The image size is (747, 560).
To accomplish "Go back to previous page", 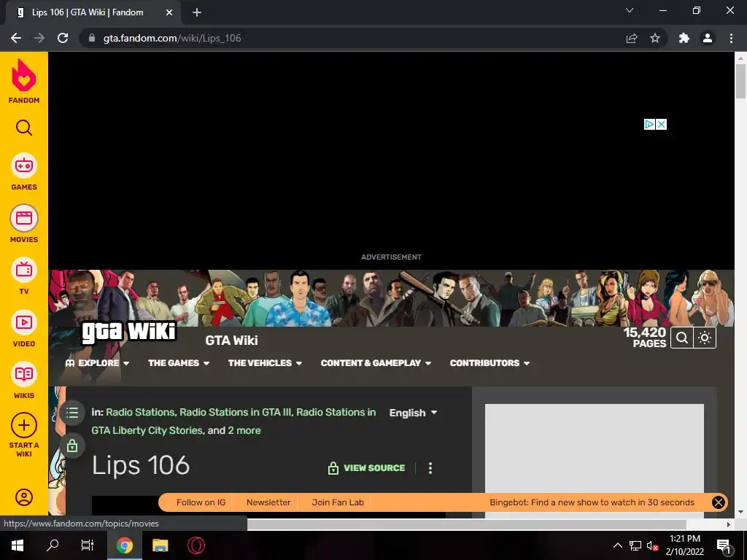I will point(16,38).
